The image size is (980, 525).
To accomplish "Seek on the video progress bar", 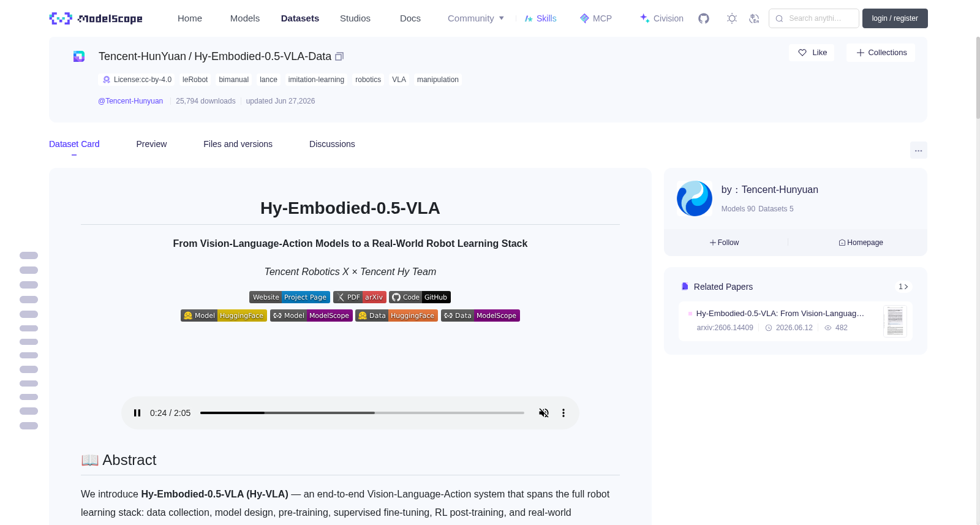I will pyautogui.click(x=362, y=413).
